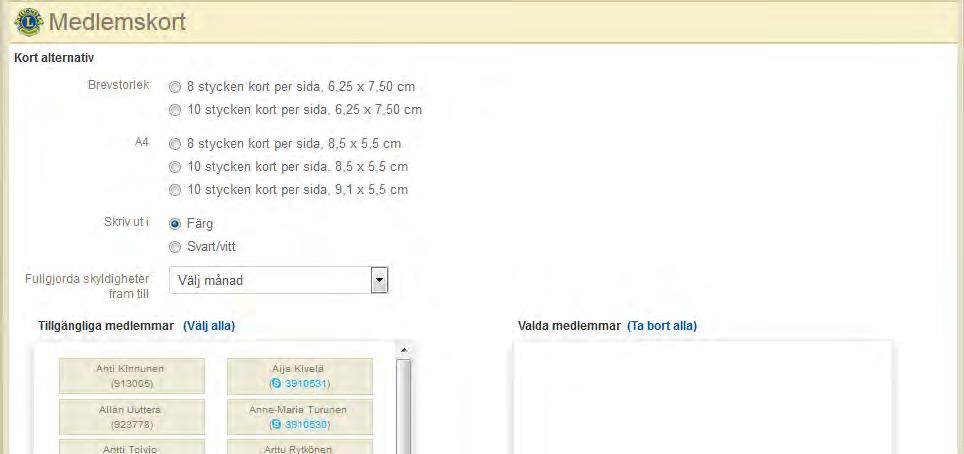Viewport: 964px width, 454px height.
Task: Click the Fullgjorda skyldigheter fram till label
Action: point(87,287)
